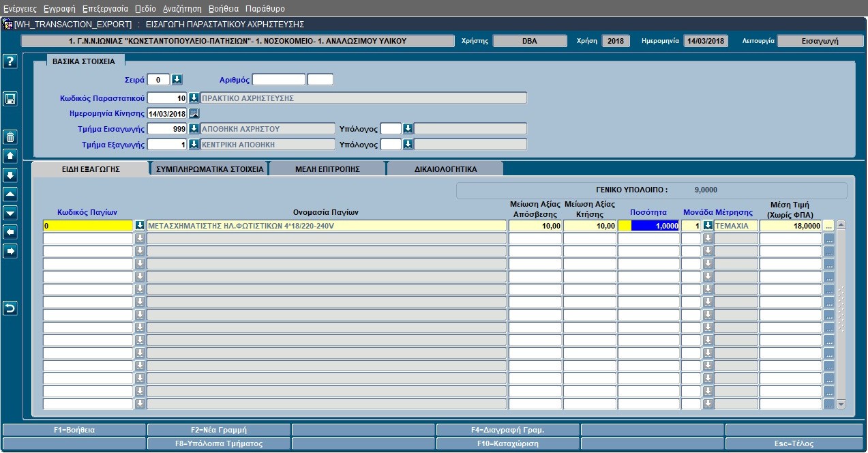Click the ΠΡΑΚΤΙΚΟ ΑΧΡΗΣΤΕΥΣΗΣ description
This screenshot has height=453, width=868.
coord(363,98)
